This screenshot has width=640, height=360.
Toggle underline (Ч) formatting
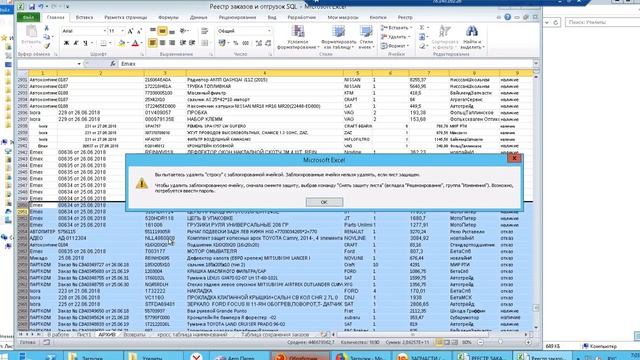pos(85,43)
